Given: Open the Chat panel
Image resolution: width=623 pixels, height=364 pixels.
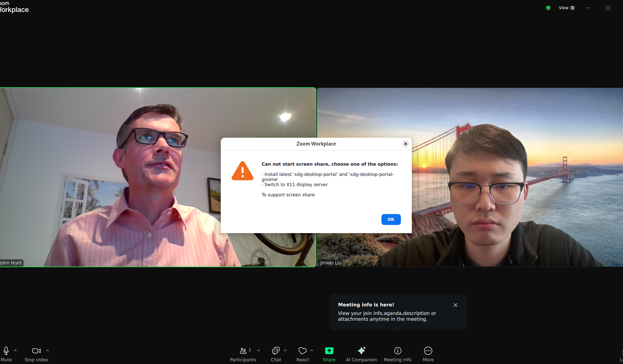Looking at the screenshot, I should [x=276, y=354].
